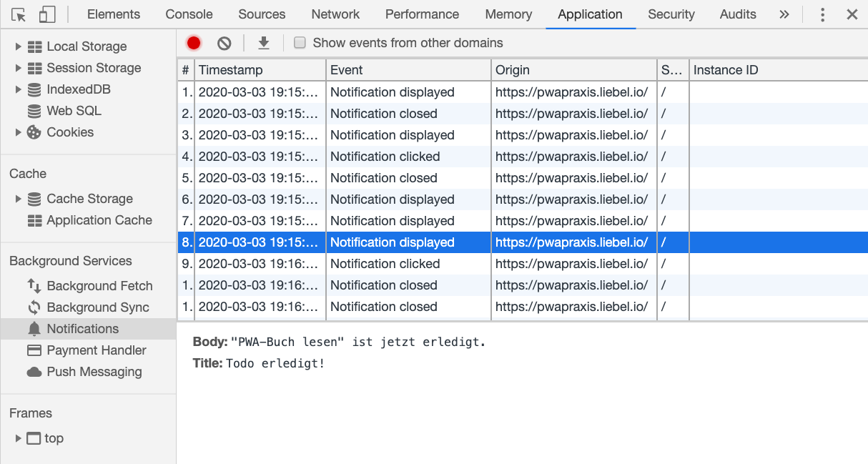
Task: Open the Application Cache section
Action: tap(99, 220)
